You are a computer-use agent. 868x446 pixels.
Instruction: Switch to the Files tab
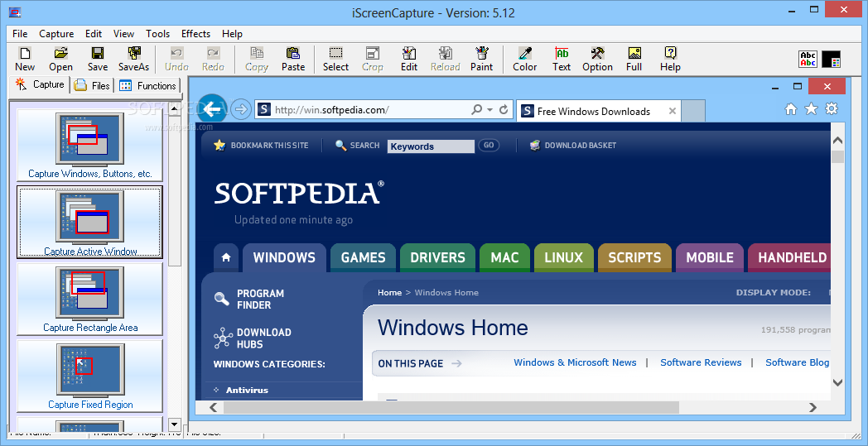[93, 86]
